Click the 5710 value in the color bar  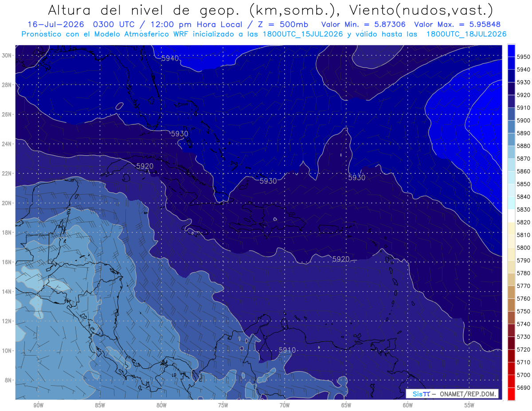524,362
